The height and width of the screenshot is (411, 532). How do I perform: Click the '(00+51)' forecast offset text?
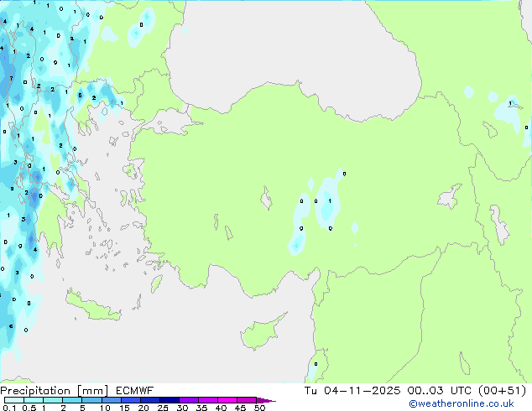[x=502, y=391]
